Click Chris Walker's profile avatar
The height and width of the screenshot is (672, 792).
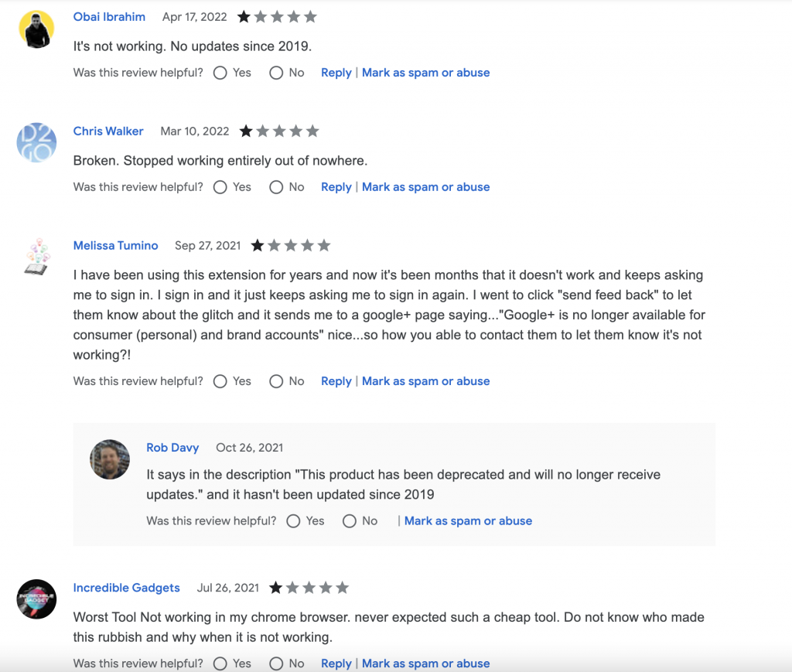(x=36, y=142)
